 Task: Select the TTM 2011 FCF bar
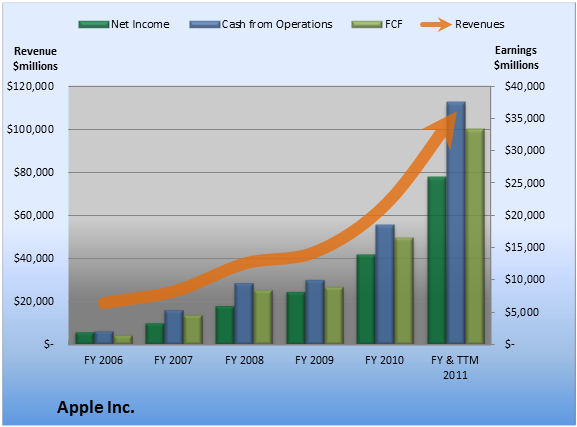tap(475, 236)
